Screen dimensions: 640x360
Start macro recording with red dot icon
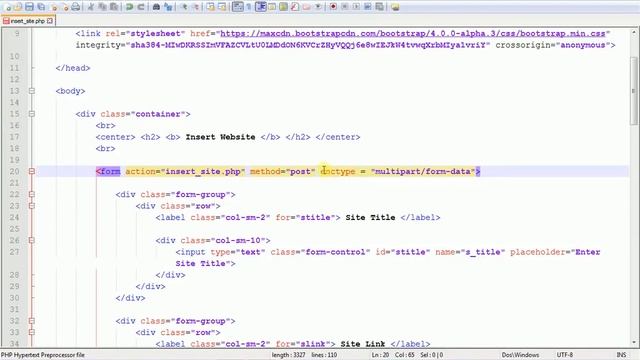tap(333, 7)
